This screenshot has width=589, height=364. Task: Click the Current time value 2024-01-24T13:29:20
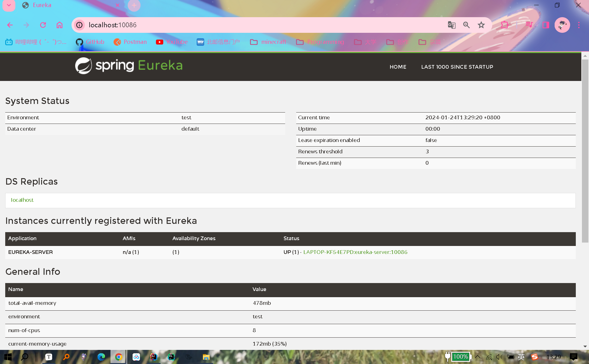(x=463, y=117)
